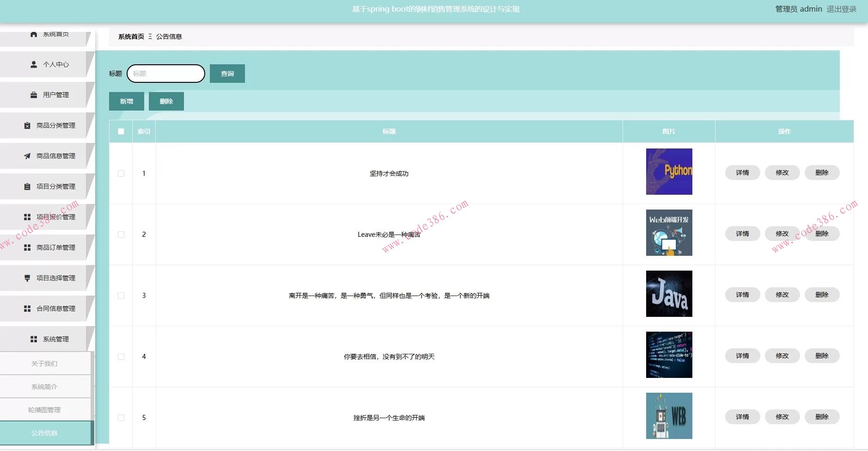Click the grid icon for 商品订单管理

pos(27,247)
